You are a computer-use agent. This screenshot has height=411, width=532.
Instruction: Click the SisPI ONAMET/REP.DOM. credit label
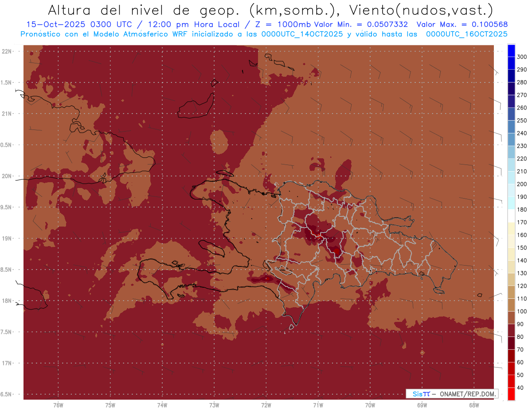coord(452,394)
